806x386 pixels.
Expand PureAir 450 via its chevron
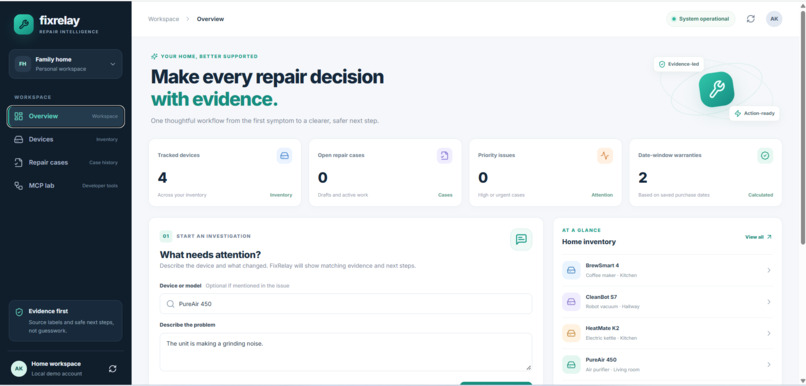tap(769, 364)
